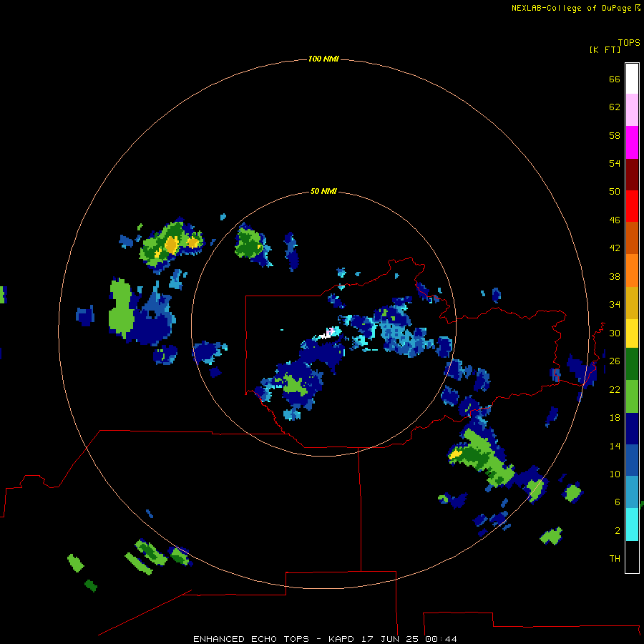
Task: Click the [K FT] units label
Action: (605, 49)
